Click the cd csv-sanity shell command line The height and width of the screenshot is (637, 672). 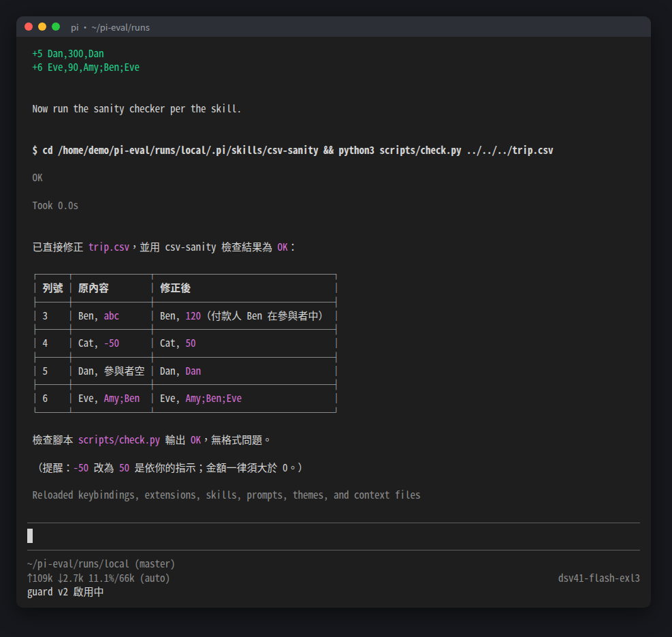pyautogui.click(x=293, y=151)
